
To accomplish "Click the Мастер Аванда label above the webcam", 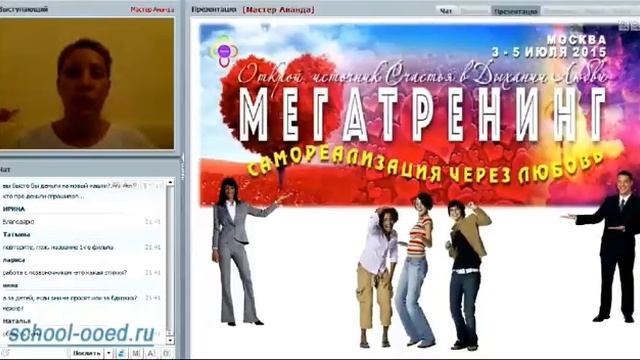I will pyautogui.click(x=152, y=9).
